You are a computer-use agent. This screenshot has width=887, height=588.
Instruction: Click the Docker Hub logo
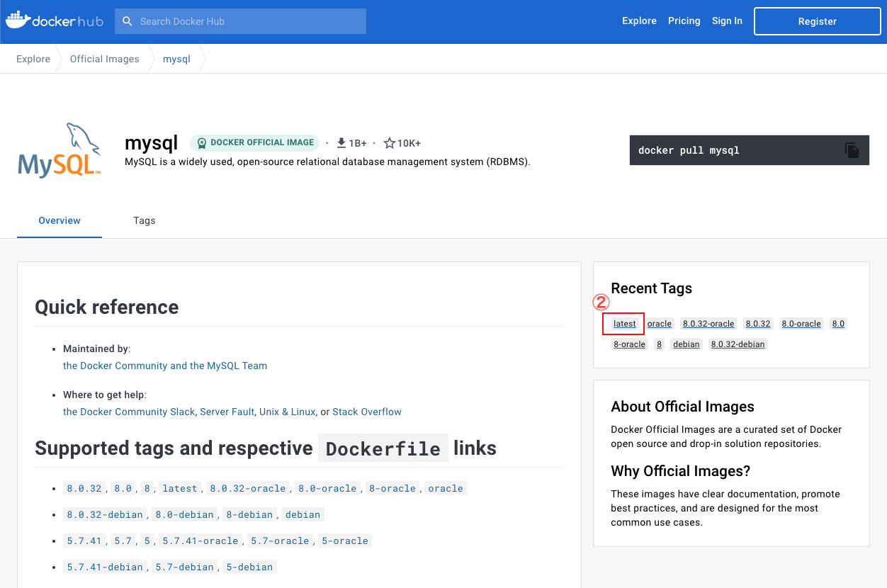pyautogui.click(x=54, y=21)
